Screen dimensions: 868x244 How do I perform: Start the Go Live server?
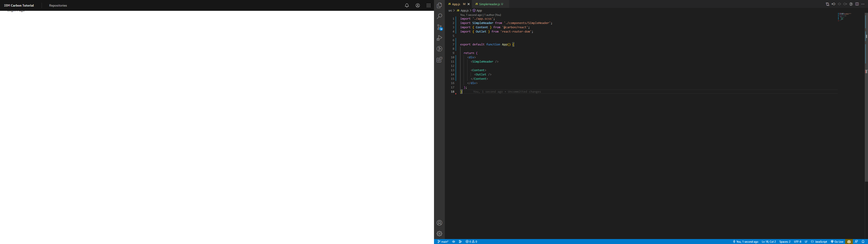point(838,242)
